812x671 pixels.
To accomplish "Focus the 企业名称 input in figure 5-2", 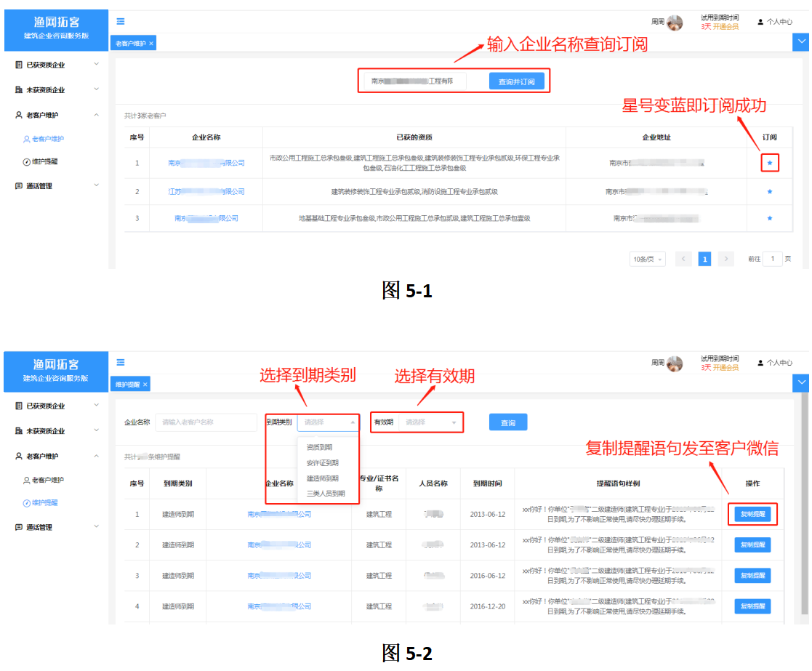I will [x=206, y=422].
